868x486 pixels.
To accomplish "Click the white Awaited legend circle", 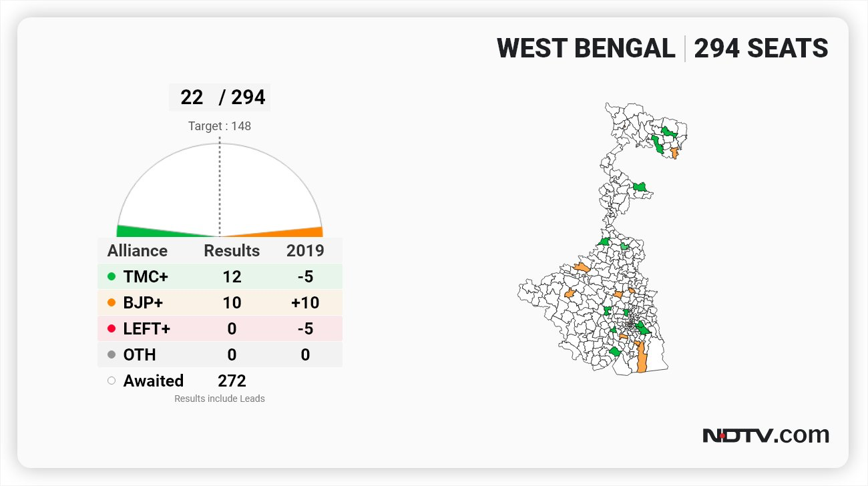I will pyautogui.click(x=112, y=381).
